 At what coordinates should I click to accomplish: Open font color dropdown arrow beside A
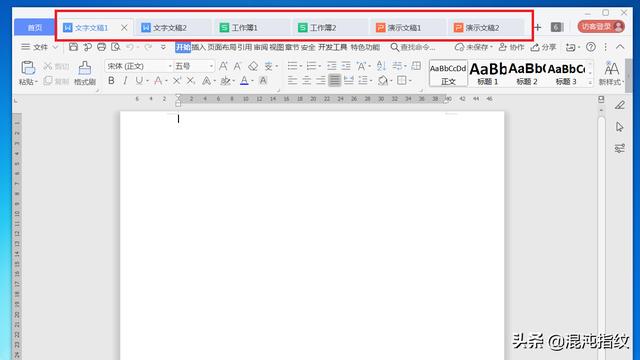coord(253,81)
